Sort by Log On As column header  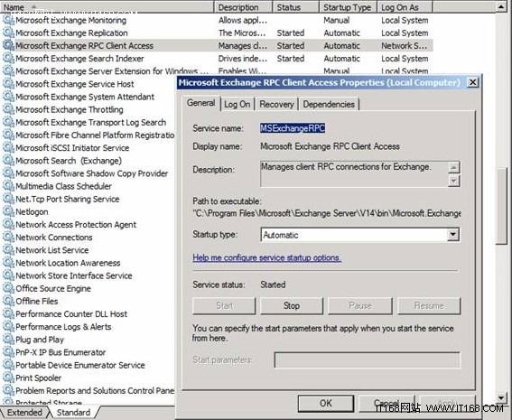click(405, 7)
